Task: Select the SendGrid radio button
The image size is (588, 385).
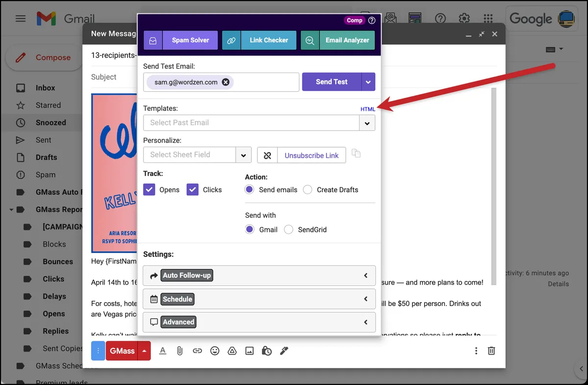Action: 289,229
